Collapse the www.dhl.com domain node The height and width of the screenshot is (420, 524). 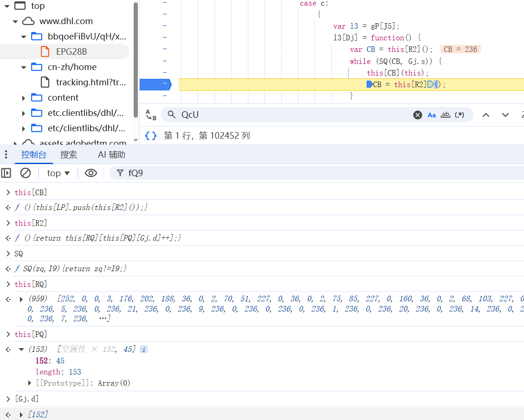coord(15,21)
